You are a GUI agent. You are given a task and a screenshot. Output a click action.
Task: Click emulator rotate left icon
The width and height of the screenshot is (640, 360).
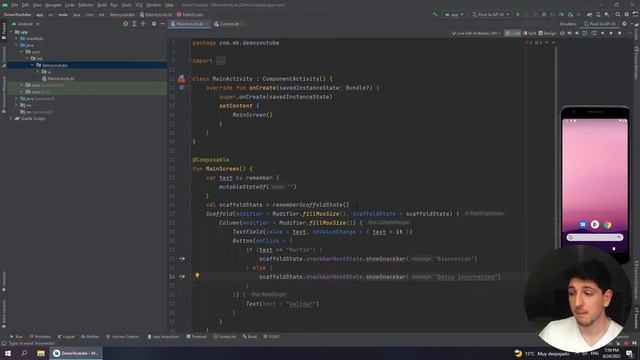pos(585,33)
